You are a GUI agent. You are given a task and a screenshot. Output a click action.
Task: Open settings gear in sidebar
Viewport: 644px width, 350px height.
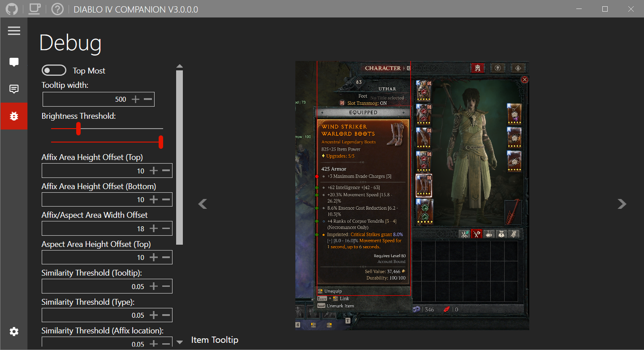coord(14,332)
